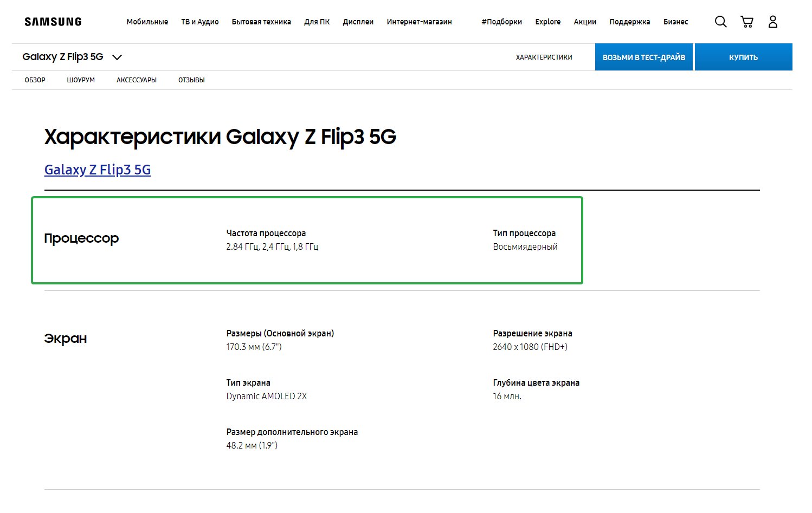This screenshot has width=812, height=513.
Task: Click the user account icon
Action: [x=773, y=22]
